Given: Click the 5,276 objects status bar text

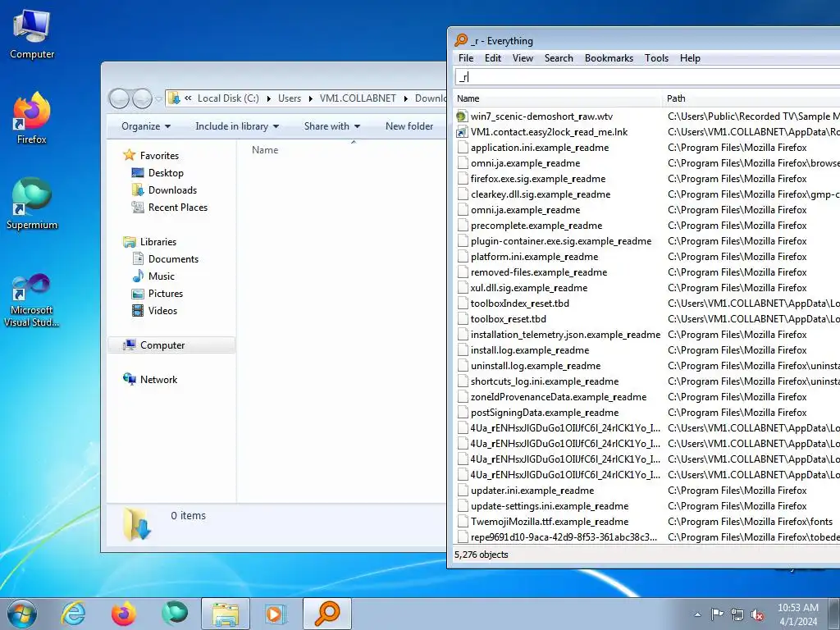Looking at the screenshot, I should [481, 555].
